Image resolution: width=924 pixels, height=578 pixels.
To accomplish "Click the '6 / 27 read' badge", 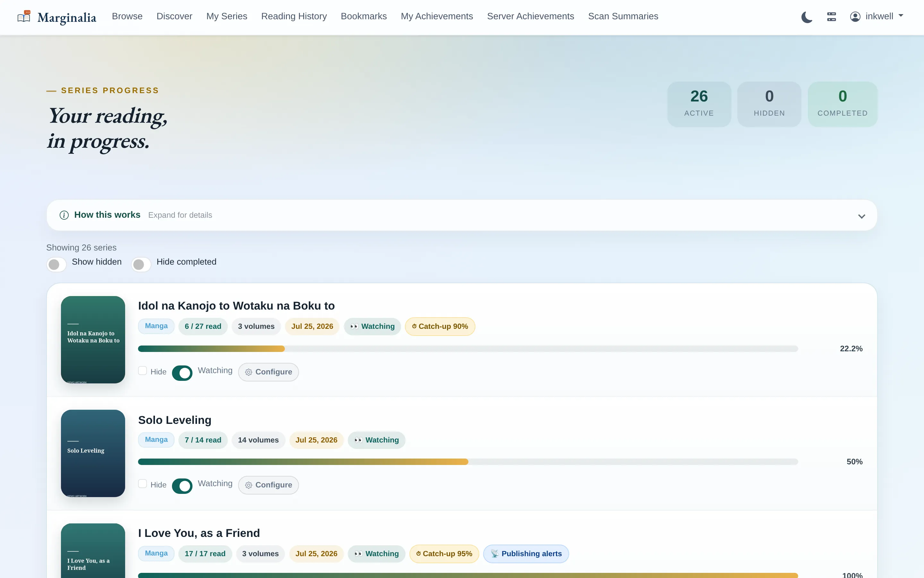I will click(203, 327).
